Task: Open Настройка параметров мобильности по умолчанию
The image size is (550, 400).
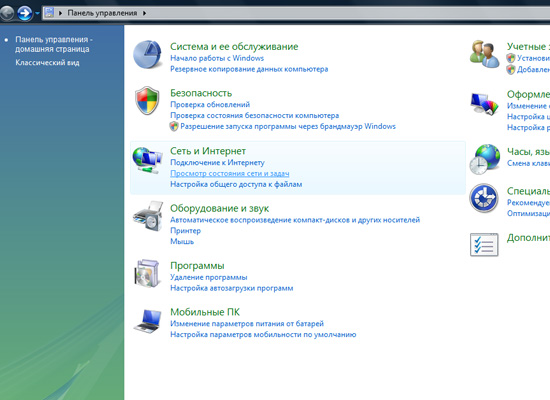Action: tap(263, 334)
